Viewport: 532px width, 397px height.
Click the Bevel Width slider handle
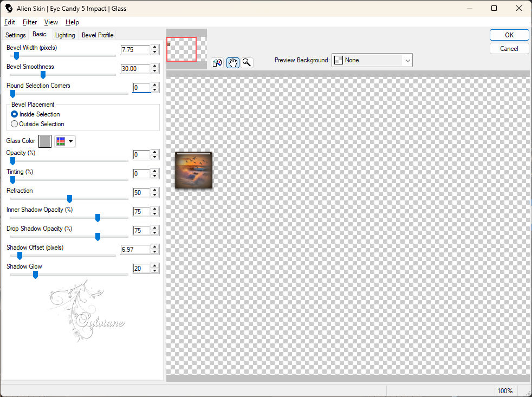[16, 56]
